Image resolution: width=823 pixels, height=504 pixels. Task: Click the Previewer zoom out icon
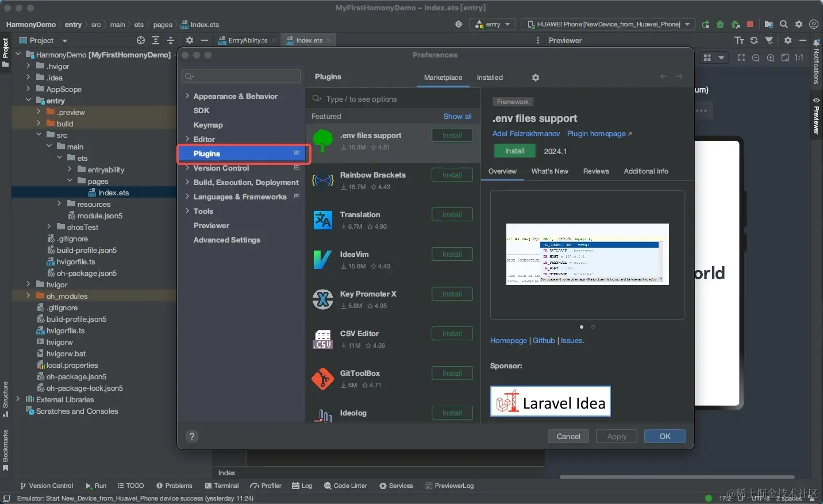[x=756, y=58]
